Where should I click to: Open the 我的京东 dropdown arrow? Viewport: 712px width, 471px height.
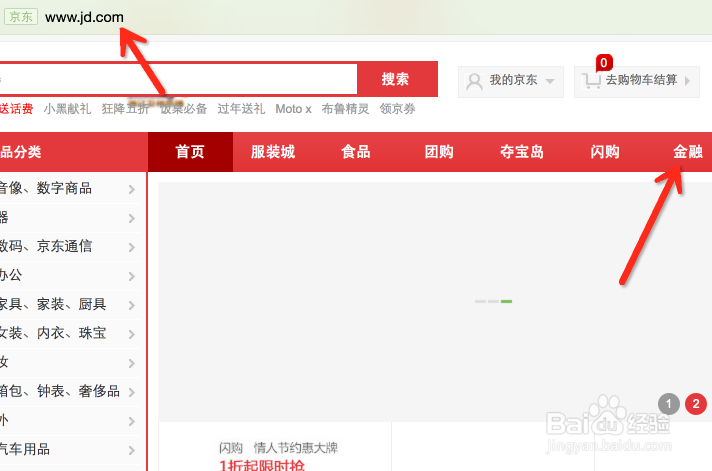pos(550,81)
